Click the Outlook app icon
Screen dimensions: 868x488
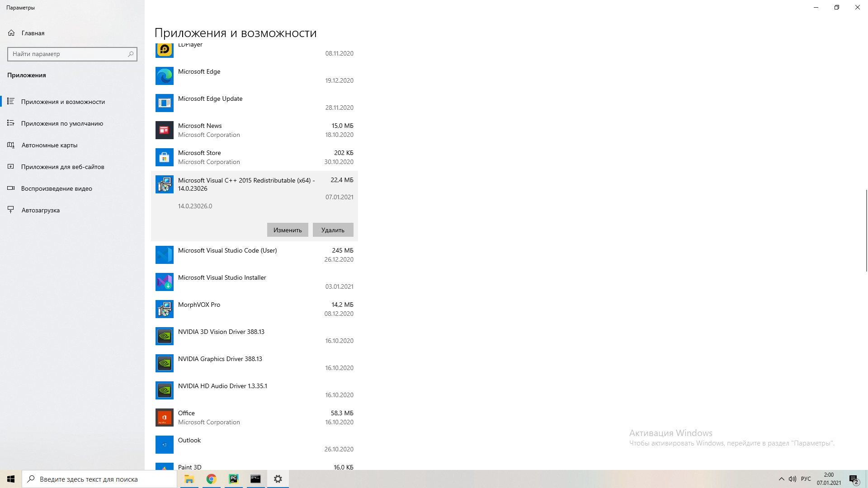(x=164, y=445)
